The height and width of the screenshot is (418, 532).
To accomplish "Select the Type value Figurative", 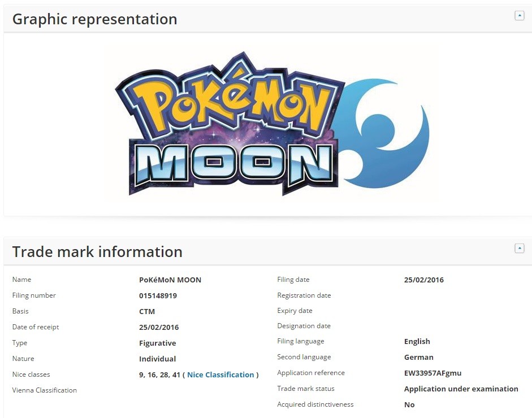I will 157,343.
